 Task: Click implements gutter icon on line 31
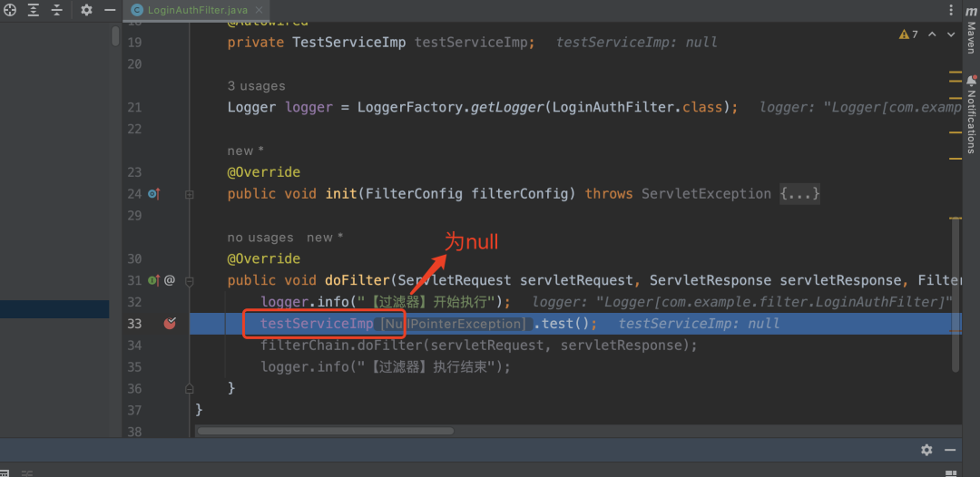153,280
